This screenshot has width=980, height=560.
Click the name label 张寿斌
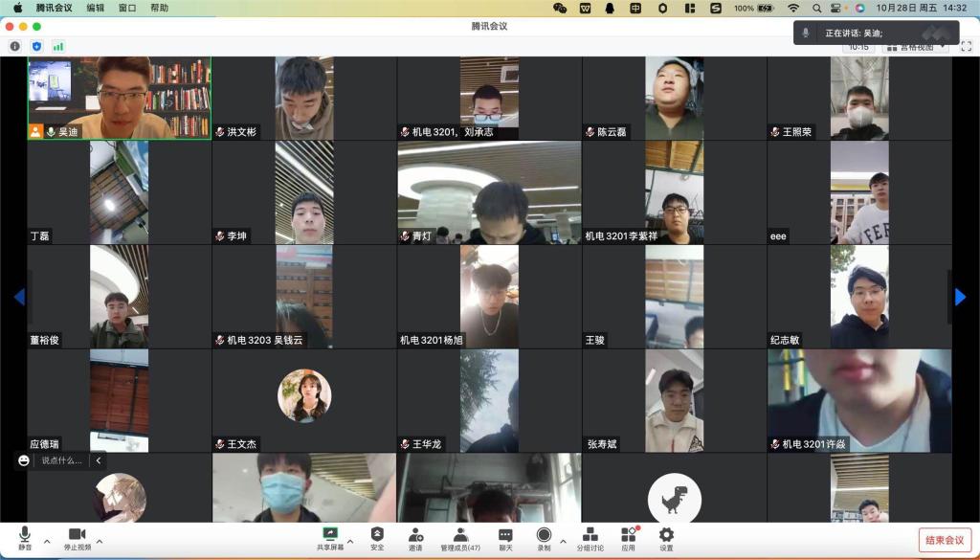coord(602,444)
